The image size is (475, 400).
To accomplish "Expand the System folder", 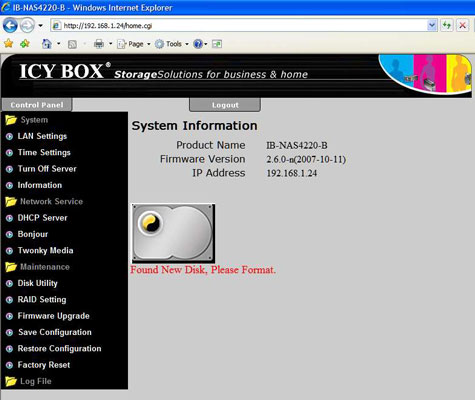I will pos(34,120).
